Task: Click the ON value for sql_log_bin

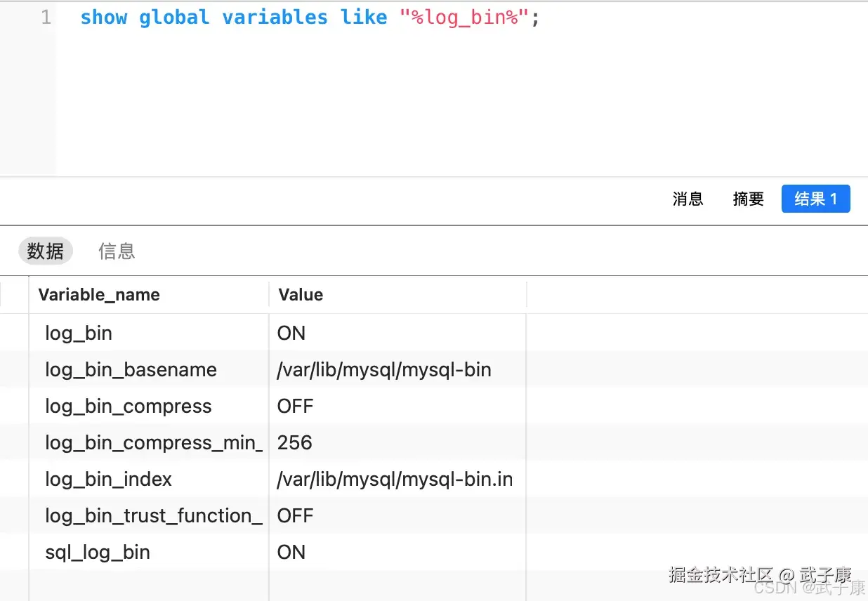Action: pos(291,552)
